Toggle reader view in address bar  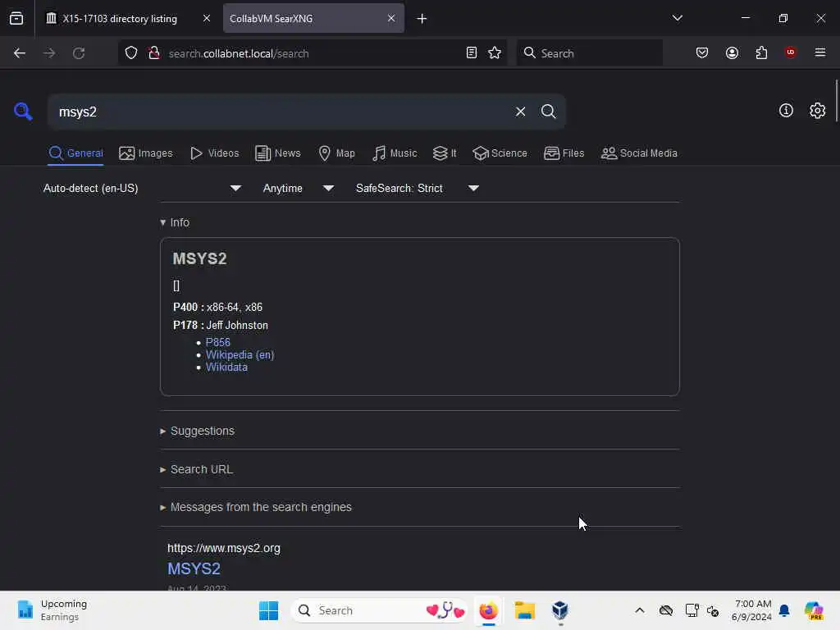coord(472,53)
